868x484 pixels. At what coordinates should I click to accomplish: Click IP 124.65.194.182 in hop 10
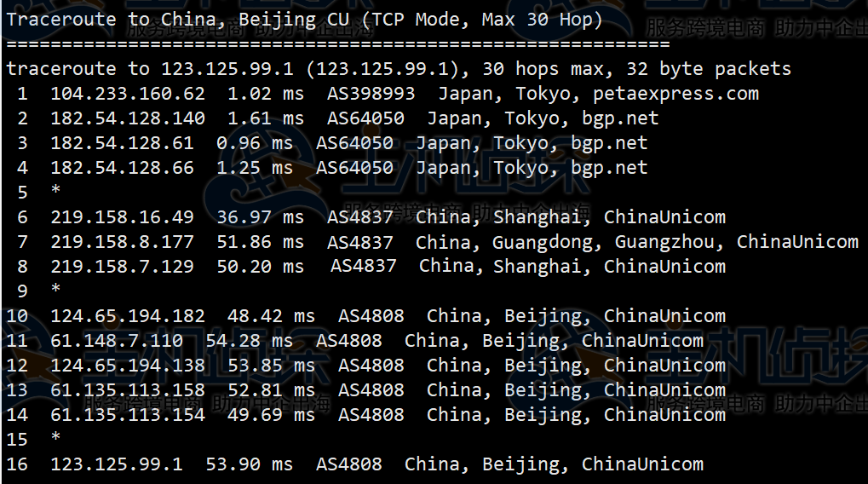pos(128,316)
